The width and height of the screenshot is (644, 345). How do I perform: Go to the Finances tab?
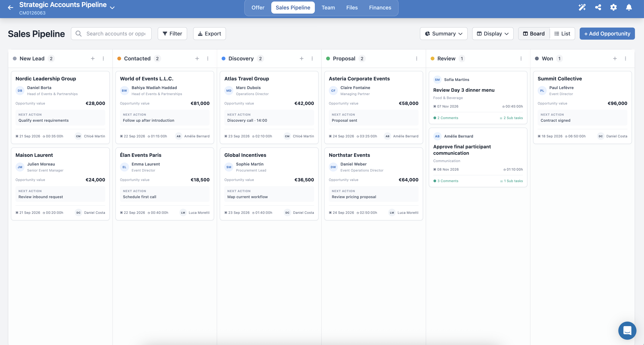pyautogui.click(x=380, y=8)
